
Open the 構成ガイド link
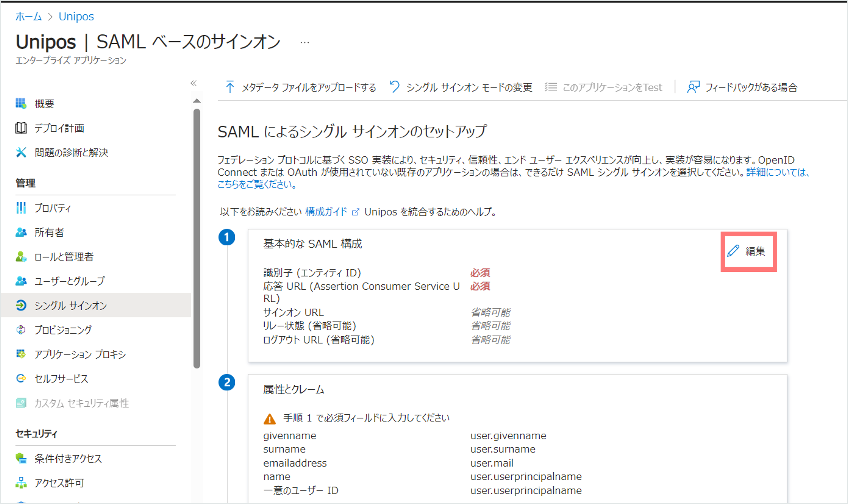(326, 212)
